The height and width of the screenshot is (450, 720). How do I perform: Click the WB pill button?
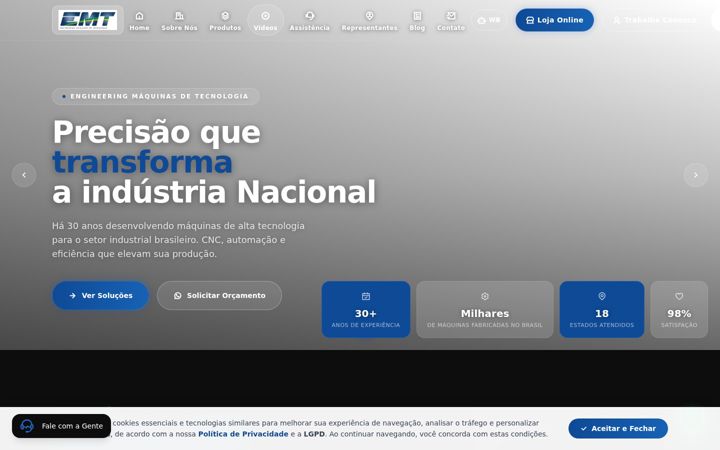489,20
